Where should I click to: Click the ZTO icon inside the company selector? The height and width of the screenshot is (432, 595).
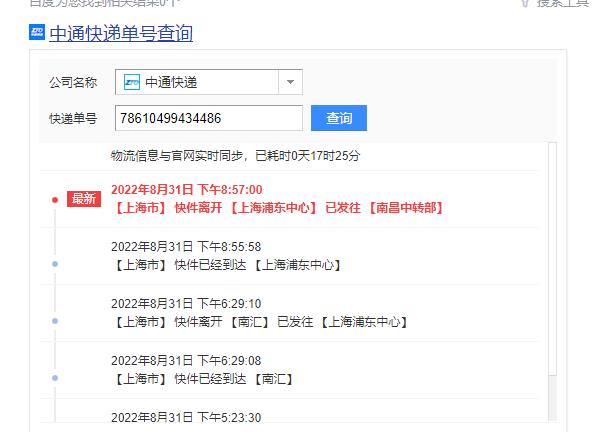(x=132, y=82)
